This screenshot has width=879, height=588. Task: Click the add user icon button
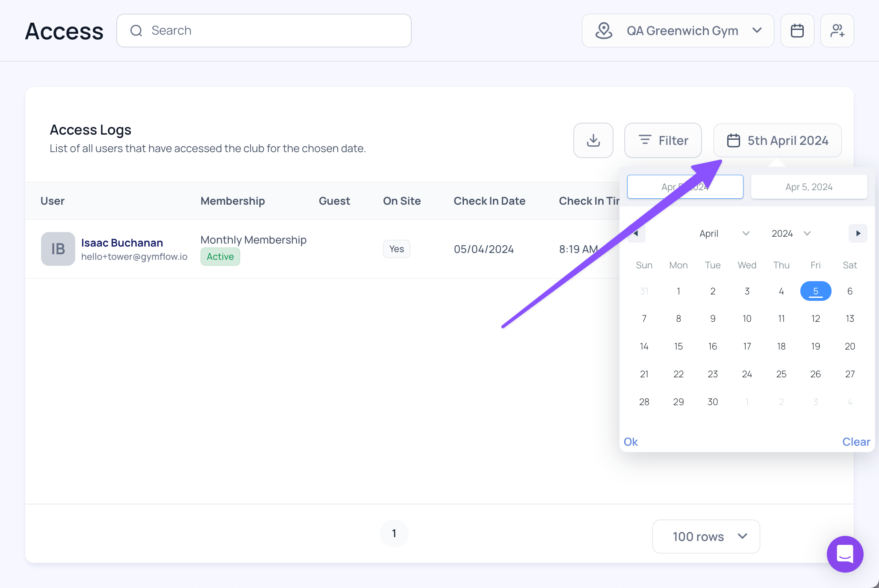(x=837, y=31)
